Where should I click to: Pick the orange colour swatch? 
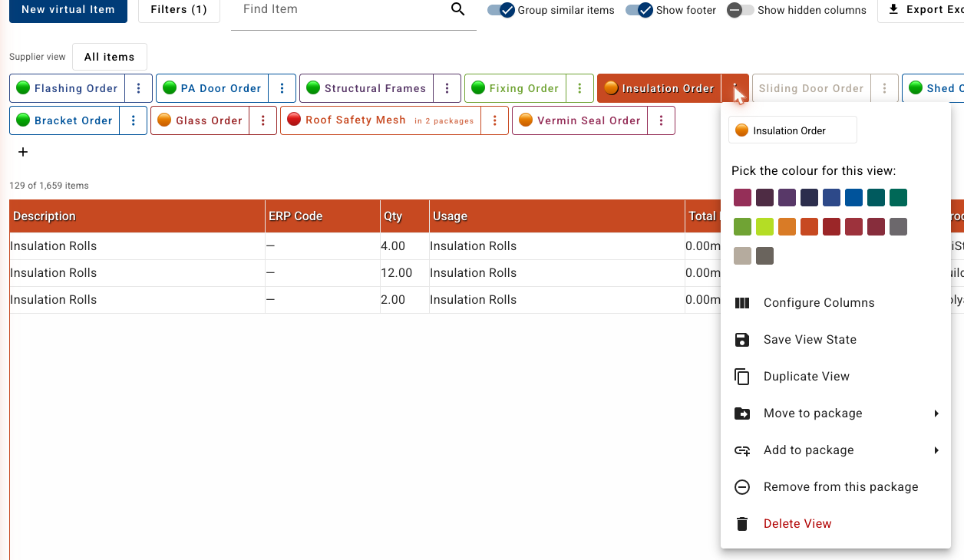pos(787,227)
